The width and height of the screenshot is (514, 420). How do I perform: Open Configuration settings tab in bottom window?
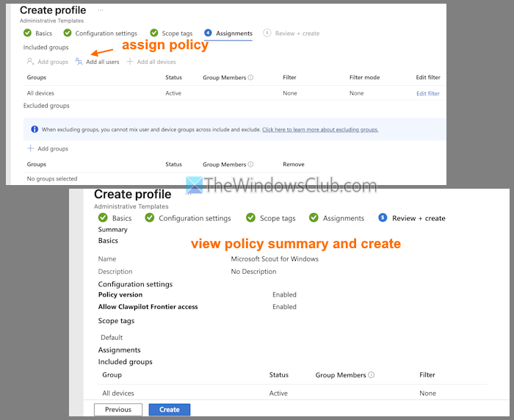click(195, 218)
